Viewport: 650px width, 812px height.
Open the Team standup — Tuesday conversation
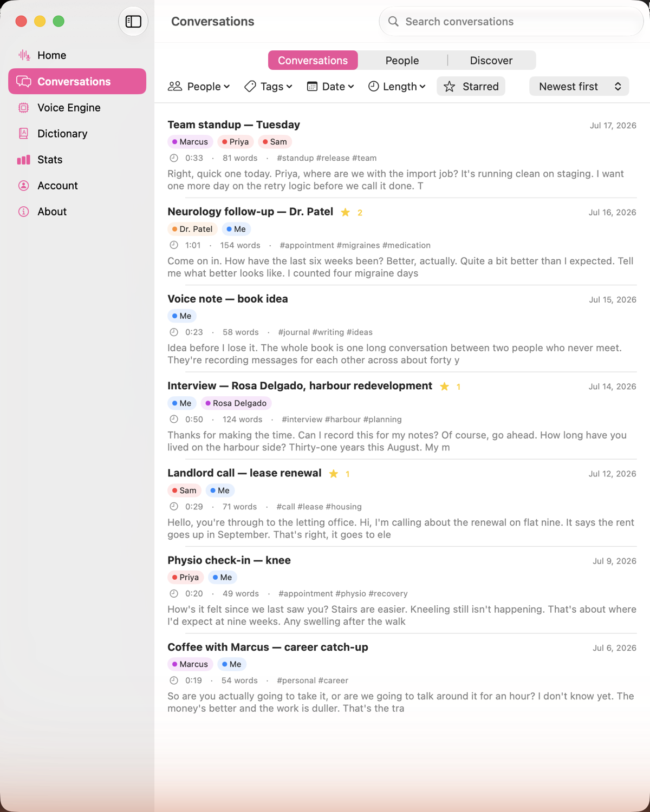[402, 155]
